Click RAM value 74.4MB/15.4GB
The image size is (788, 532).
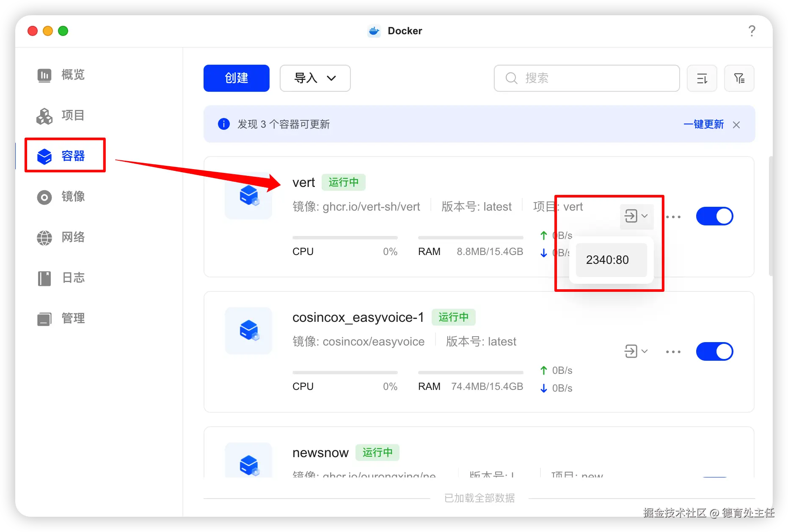(x=487, y=387)
